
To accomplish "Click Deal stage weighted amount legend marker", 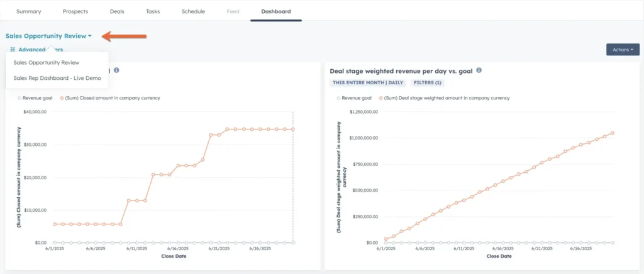I will (x=380, y=98).
